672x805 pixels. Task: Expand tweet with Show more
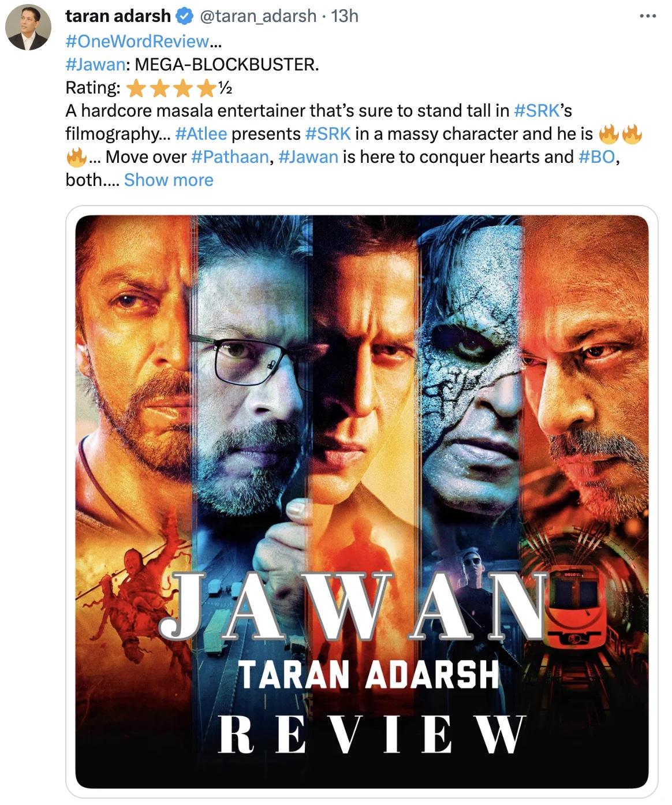tap(169, 180)
